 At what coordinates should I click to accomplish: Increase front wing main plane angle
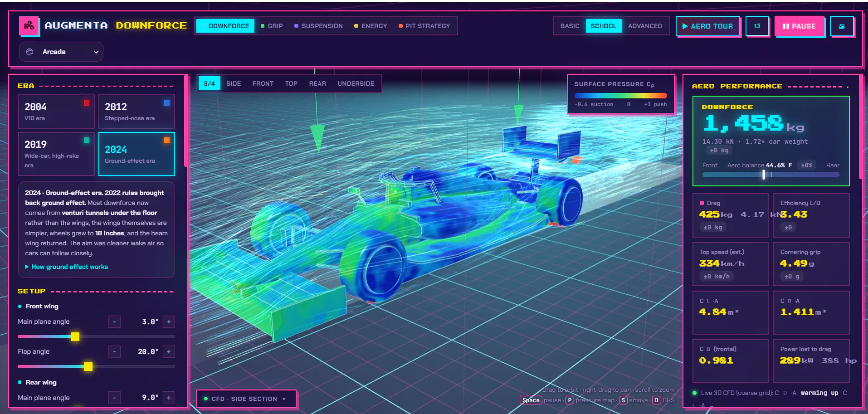coord(169,321)
